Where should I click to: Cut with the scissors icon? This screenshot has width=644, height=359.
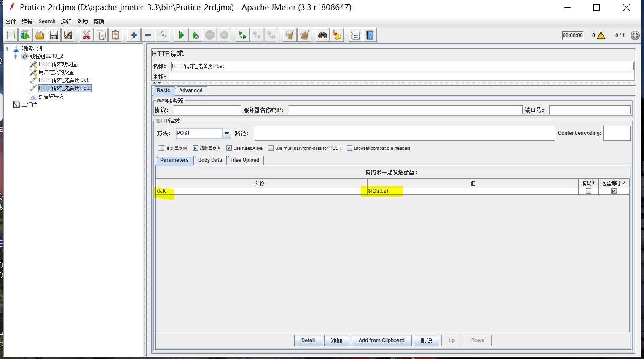pyautogui.click(x=86, y=35)
